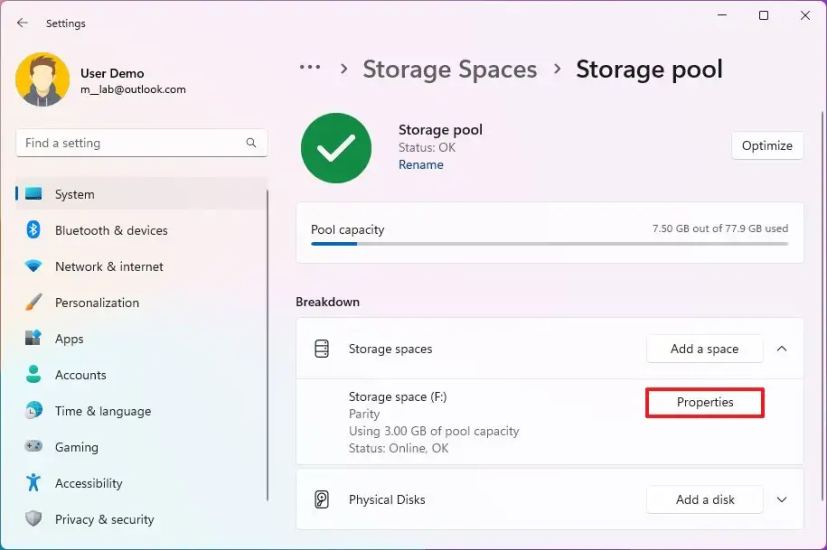This screenshot has height=550, width=827.
Task: Click the Time & language clock icon
Action: coord(34,411)
